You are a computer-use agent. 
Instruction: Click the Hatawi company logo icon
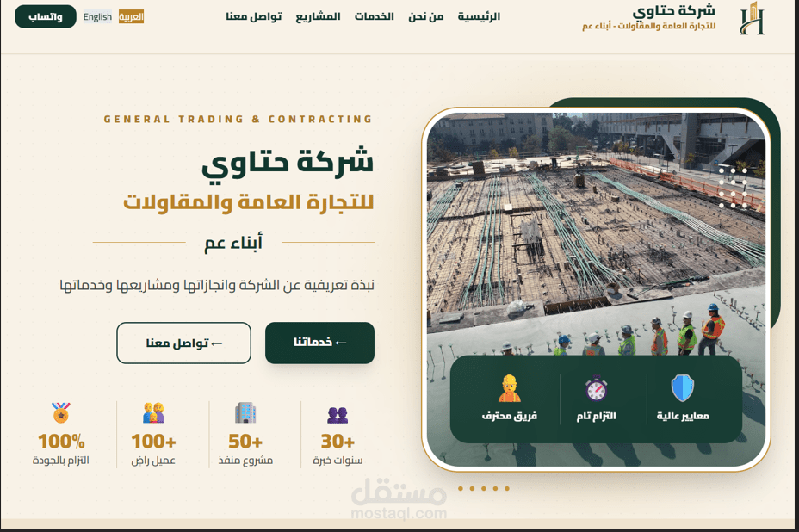(753, 18)
